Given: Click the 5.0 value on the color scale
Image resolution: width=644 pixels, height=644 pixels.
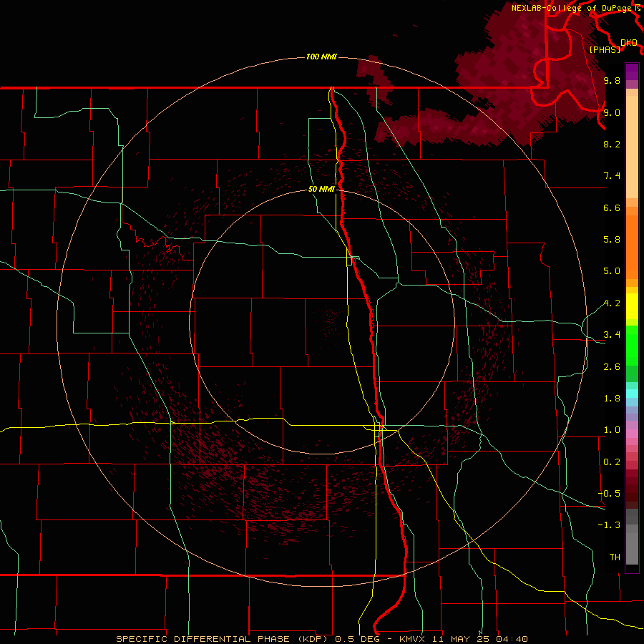Looking at the screenshot, I should tap(612, 271).
